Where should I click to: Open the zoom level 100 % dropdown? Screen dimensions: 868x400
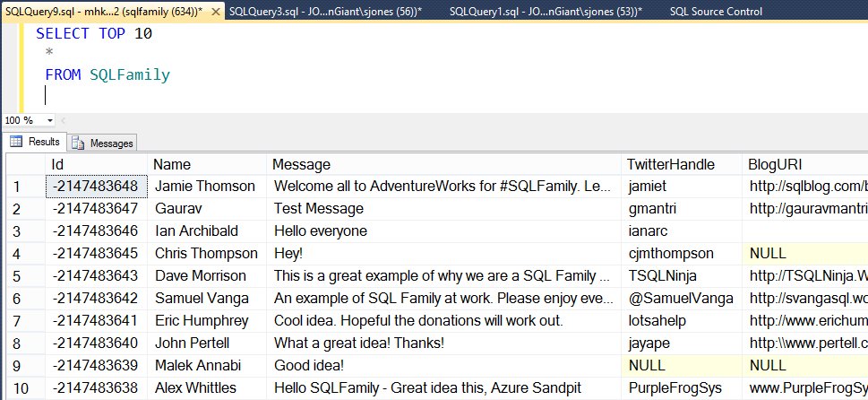[x=49, y=120]
